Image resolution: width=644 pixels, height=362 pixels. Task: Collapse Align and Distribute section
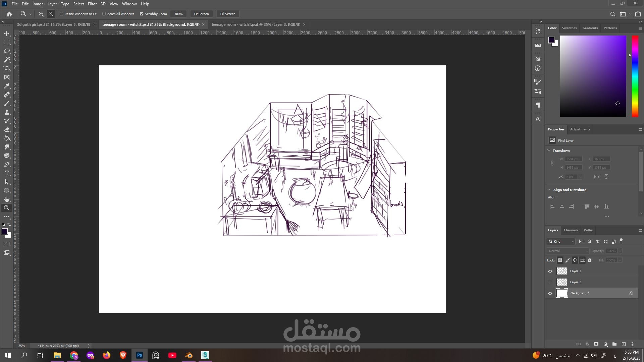coord(549,190)
